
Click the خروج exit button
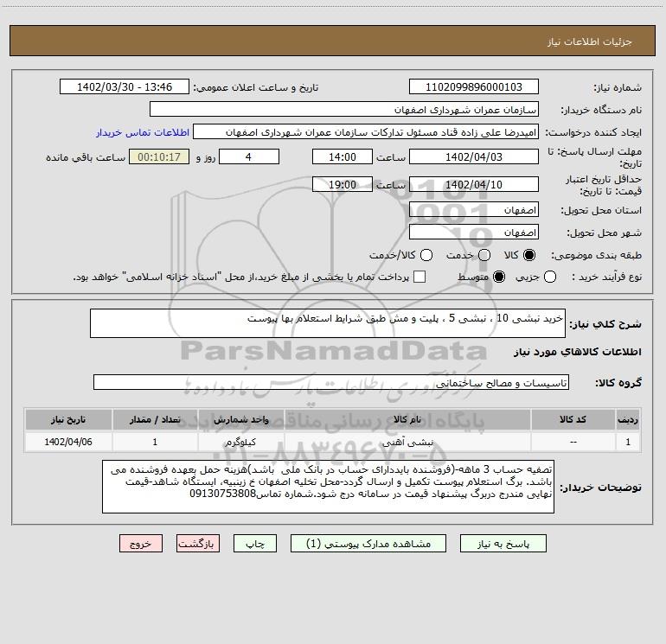[141, 544]
